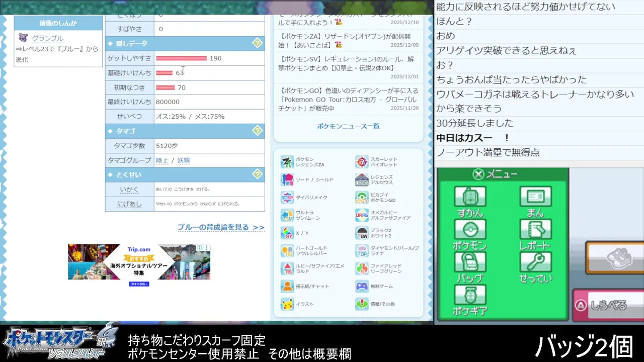
Task: Open the グランブル evolution link
Action: (48, 38)
